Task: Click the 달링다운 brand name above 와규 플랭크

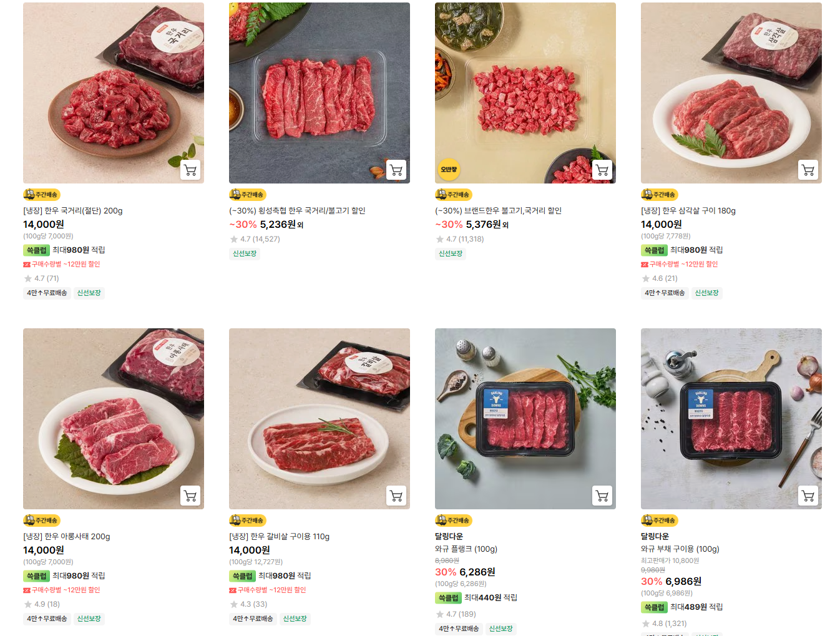Action: [x=449, y=537]
